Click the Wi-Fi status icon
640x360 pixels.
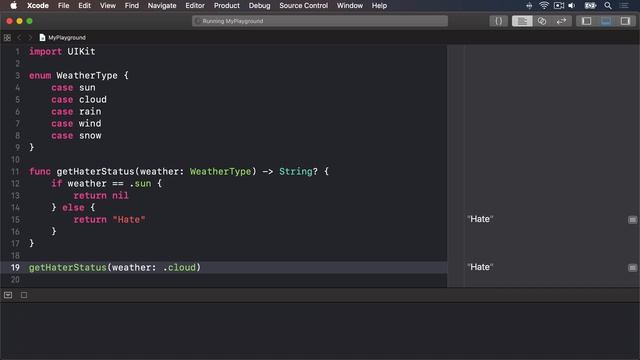[544, 5]
